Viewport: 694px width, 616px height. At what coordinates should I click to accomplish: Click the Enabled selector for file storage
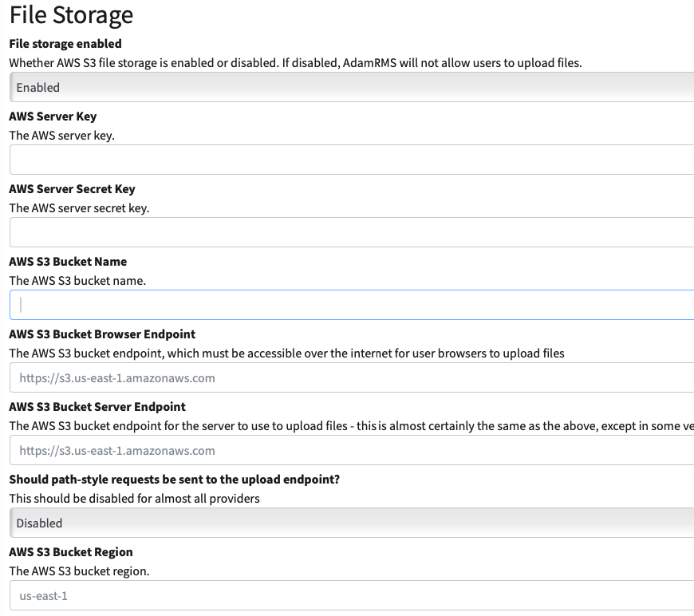click(x=347, y=87)
